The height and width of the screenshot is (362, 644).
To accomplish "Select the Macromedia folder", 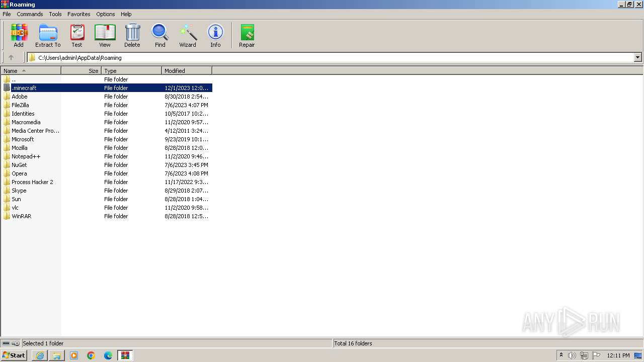I will tap(107, 122).
